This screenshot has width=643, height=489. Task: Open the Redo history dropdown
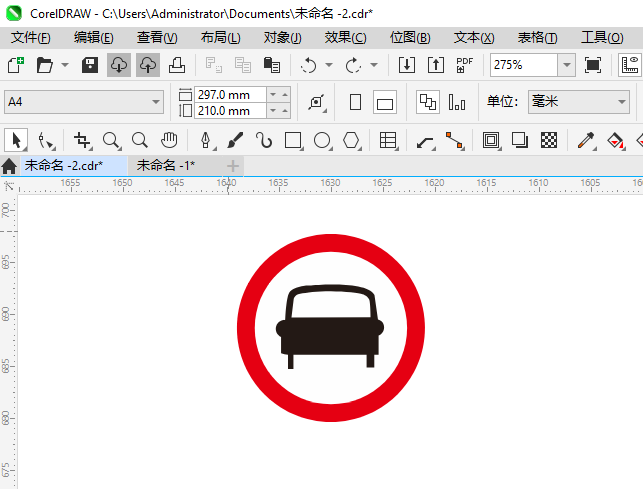click(x=374, y=65)
